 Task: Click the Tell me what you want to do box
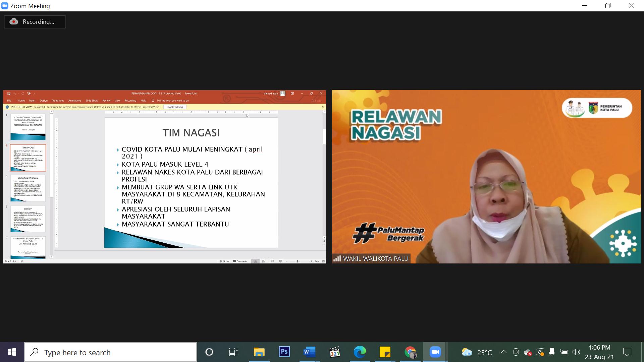click(173, 101)
